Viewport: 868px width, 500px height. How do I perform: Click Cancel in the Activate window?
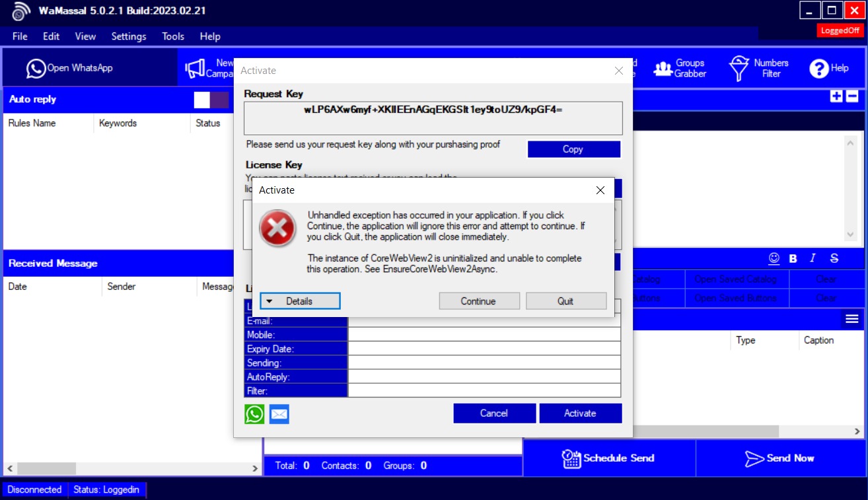pyautogui.click(x=494, y=413)
